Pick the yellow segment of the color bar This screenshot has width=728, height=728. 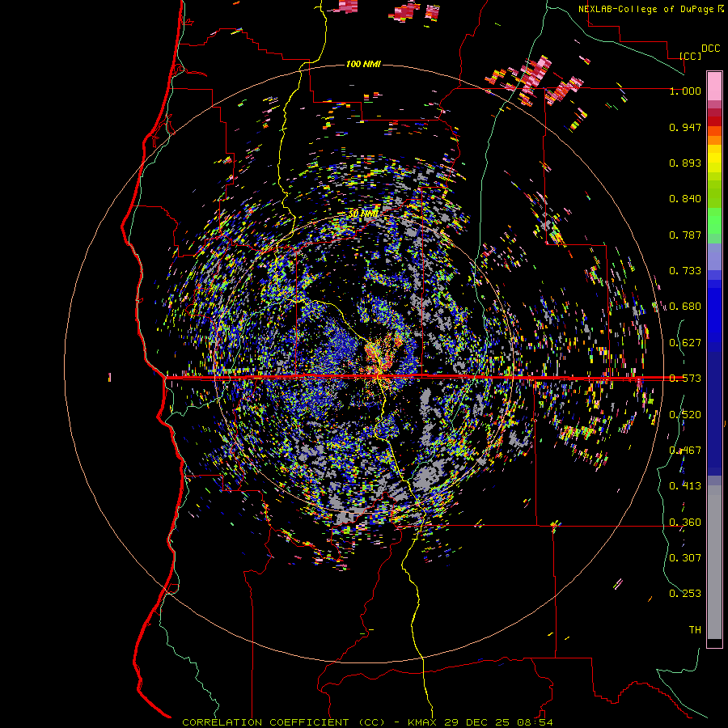tap(714, 159)
